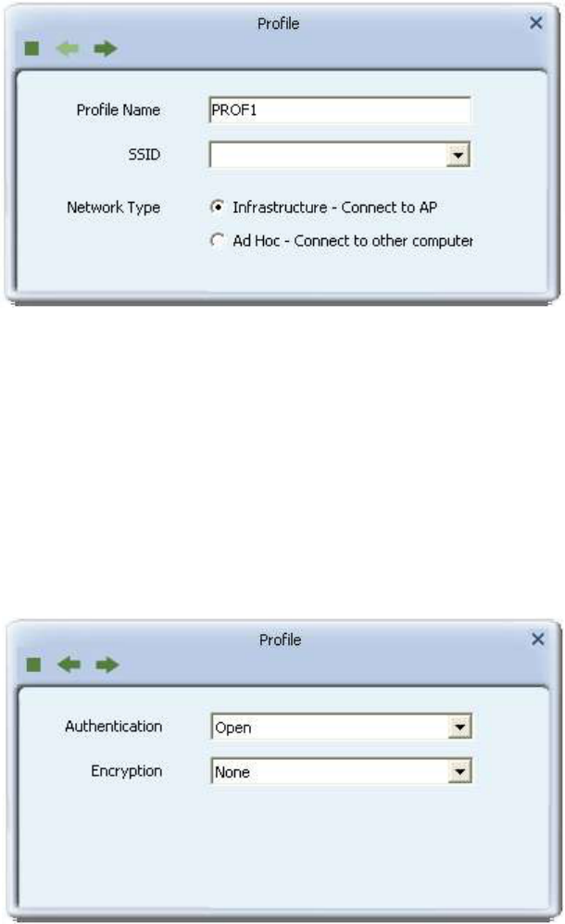
Task: Select Infrastructure - Connect to AP radio button
Action: 218,207
